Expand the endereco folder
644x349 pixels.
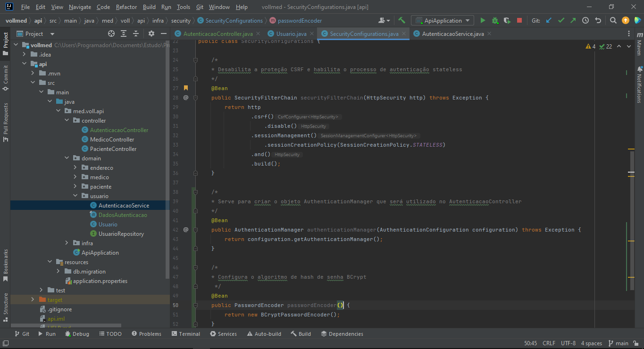point(75,168)
